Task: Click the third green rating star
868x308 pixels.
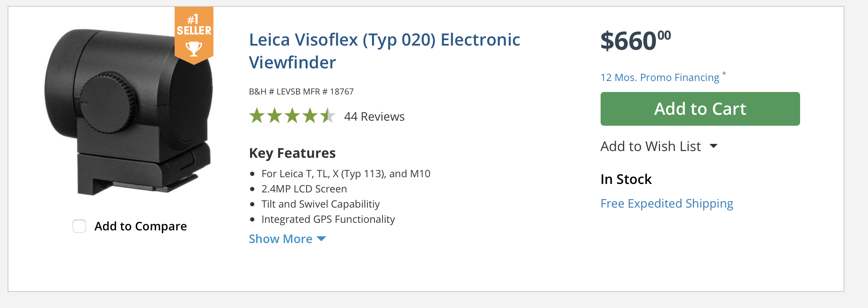Action: click(x=292, y=116)
